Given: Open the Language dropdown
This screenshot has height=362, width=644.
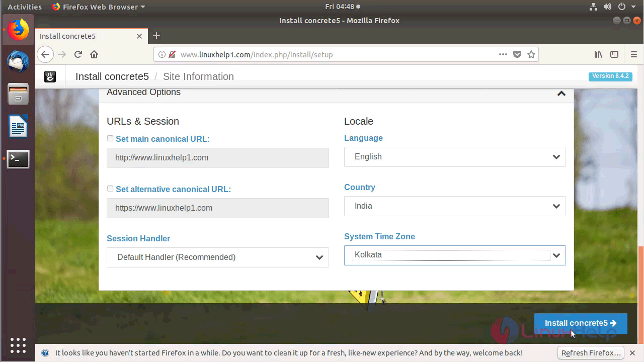Looking at the screenshot, I should pos(455,157).
